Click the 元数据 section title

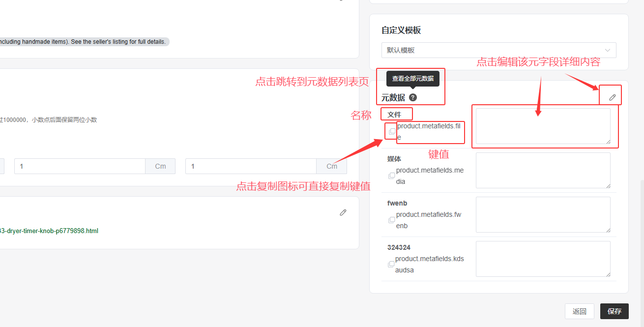pos(393,97)
